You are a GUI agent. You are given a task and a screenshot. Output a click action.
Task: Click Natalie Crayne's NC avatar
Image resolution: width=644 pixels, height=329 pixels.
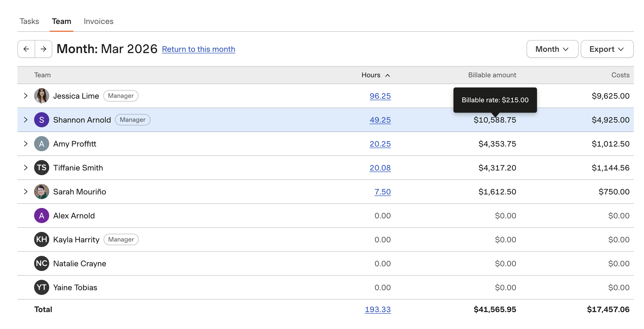click(x=42, y=263)
